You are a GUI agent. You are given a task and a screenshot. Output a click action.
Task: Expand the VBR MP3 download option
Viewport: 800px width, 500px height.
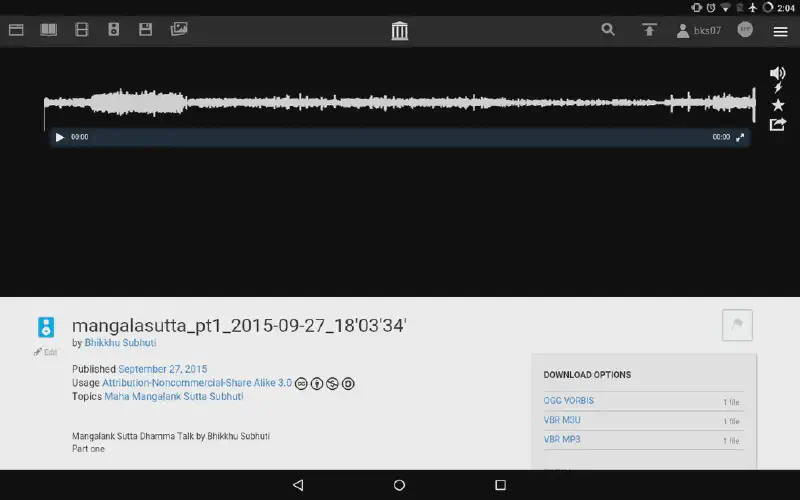(x=562, y=439)
